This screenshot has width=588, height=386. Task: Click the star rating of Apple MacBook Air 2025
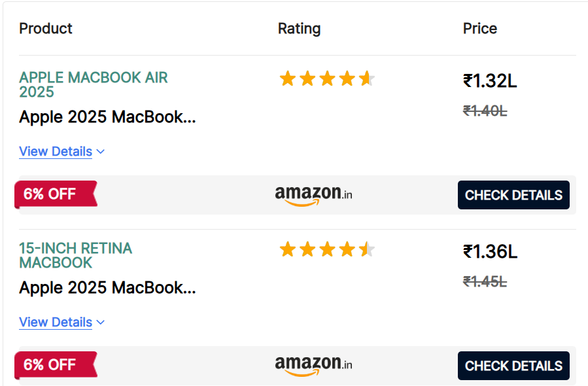coord(326,79)
